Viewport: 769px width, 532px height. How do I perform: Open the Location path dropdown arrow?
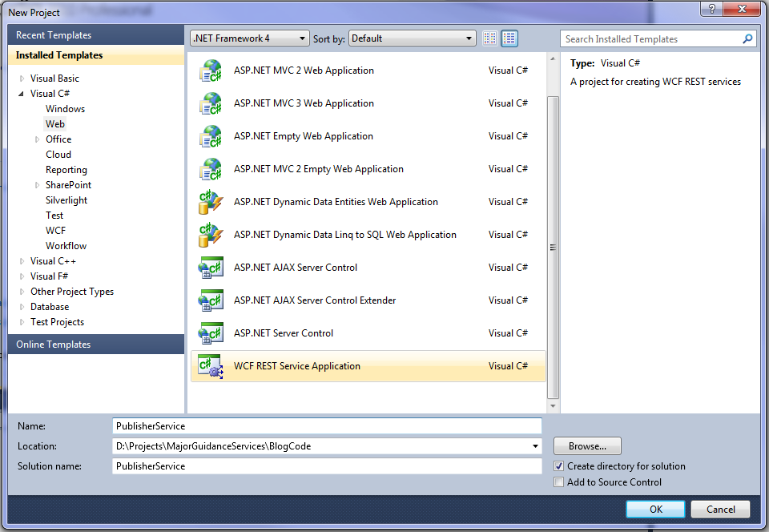535,446
